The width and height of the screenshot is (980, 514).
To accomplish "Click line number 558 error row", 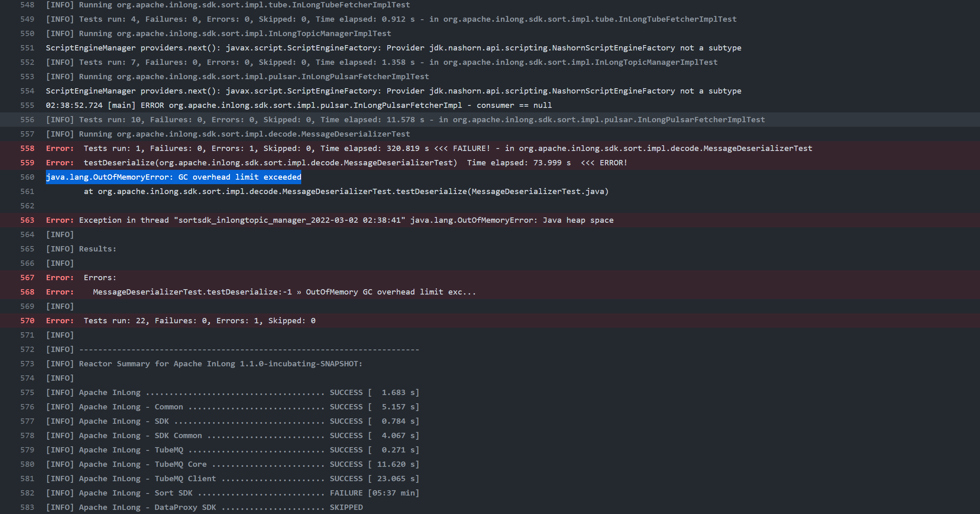I will (x=27, y=148).
